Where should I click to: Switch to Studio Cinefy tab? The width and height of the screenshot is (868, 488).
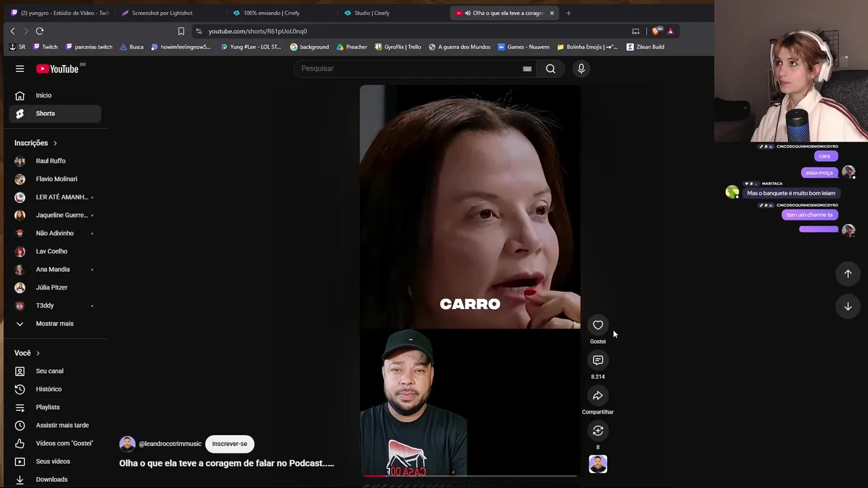(x=393, y=13)
